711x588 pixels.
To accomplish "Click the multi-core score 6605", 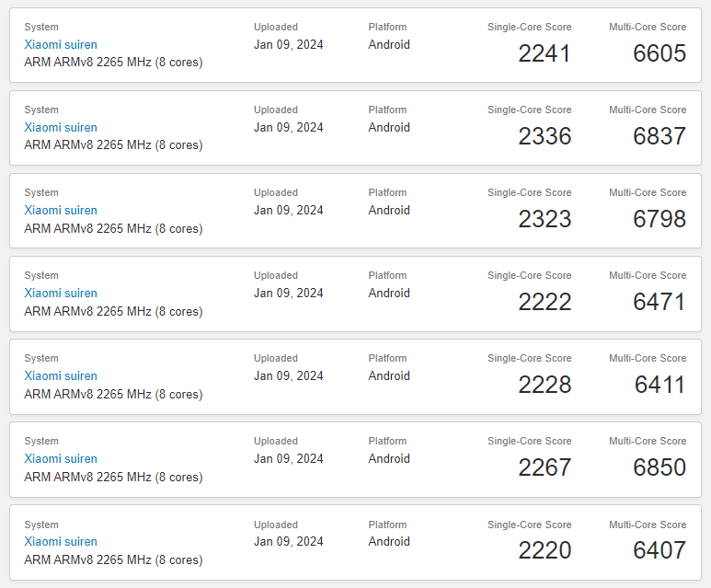I will point(659,53).
